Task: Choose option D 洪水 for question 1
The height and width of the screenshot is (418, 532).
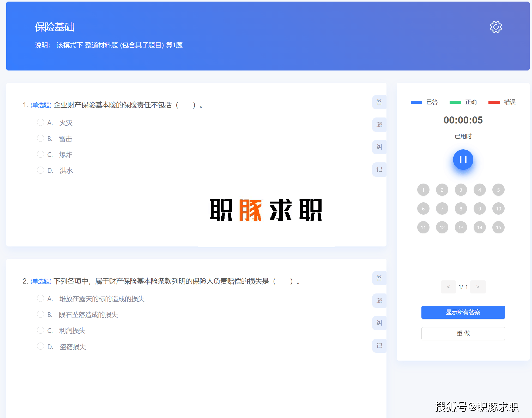Action: pyautogui.click(x=40, y=170)
